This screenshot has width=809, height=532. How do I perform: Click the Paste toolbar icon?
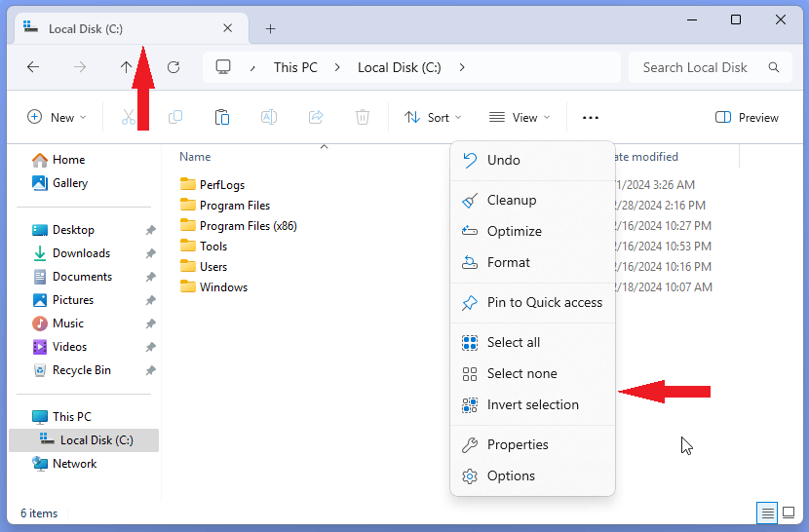point(222,118)
